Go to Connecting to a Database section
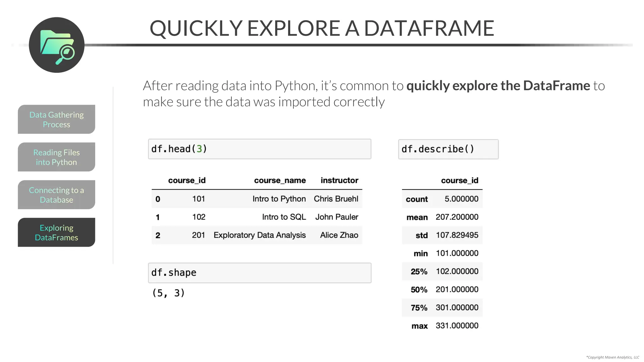 coord(57,195)
